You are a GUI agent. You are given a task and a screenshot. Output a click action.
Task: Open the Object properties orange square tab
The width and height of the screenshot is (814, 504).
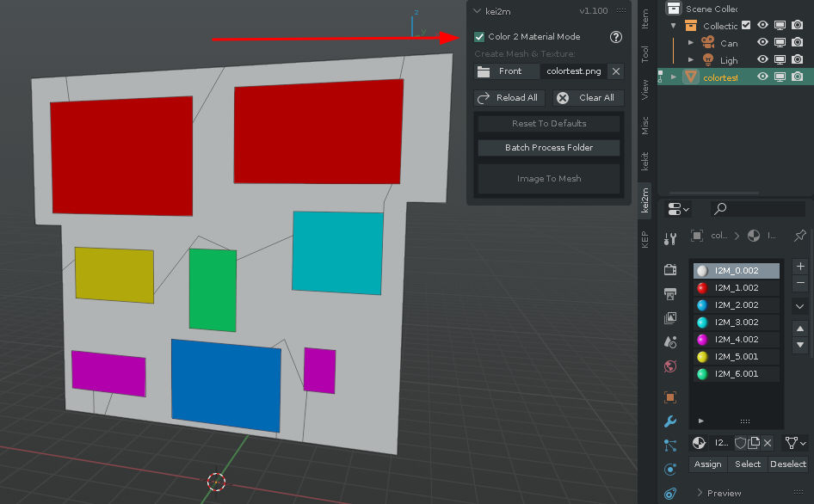(670, 397)
